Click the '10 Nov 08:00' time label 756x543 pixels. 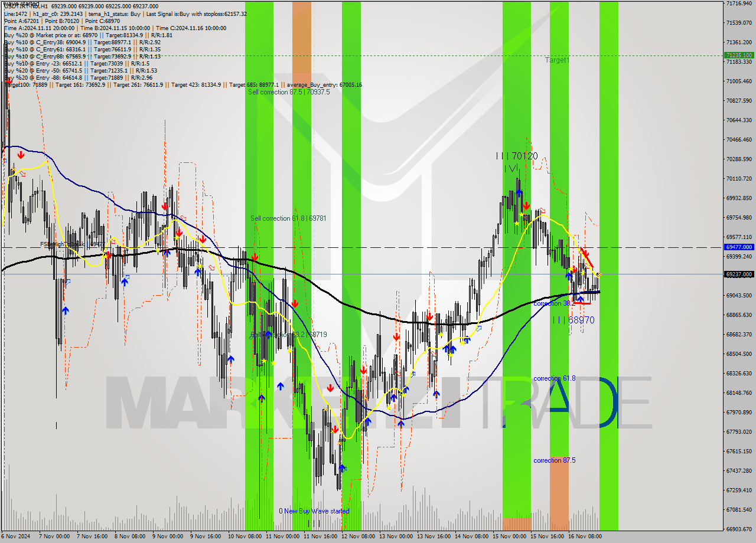pos(244,537)
